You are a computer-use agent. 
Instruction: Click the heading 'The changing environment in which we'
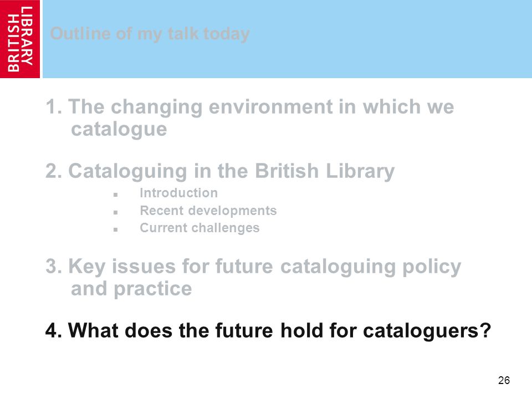pos(261,107)
